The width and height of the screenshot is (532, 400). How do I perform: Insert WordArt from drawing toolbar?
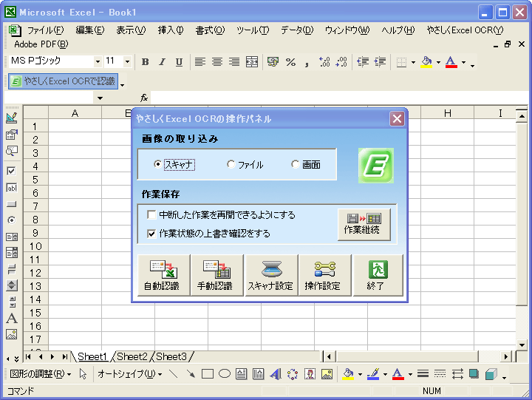(x=276, y=374)
